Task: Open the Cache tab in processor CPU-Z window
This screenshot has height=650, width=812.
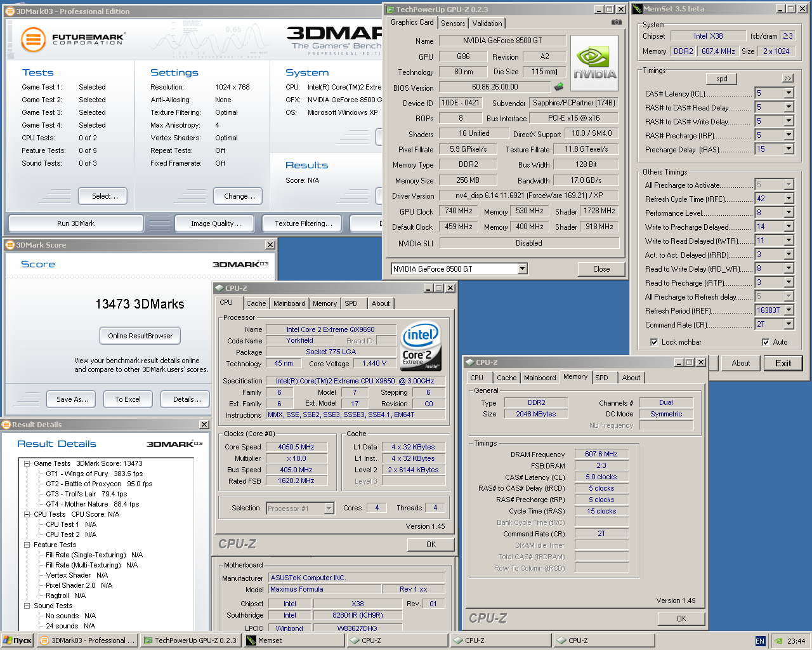Action: click(x=256, y=304)
